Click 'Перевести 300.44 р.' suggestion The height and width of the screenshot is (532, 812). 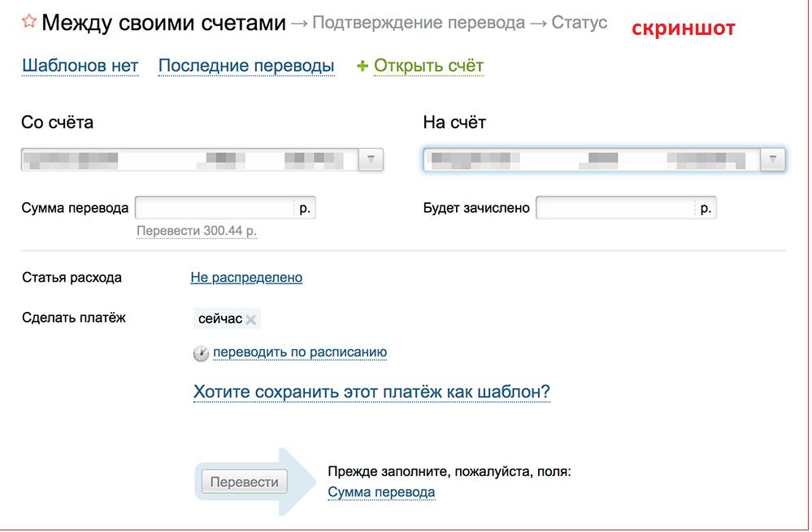coord(197,231)
